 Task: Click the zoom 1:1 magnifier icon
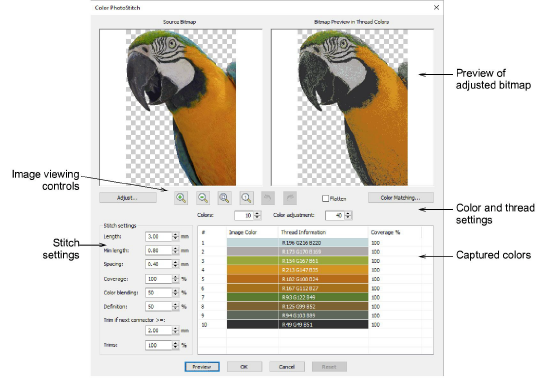coord(246,198)
